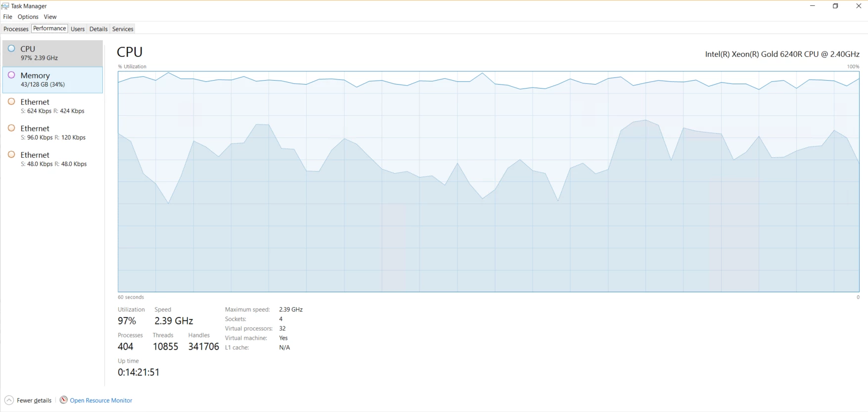The image size is (868, 412).
Task: Open the File menu
Action: tap(7, 17)
